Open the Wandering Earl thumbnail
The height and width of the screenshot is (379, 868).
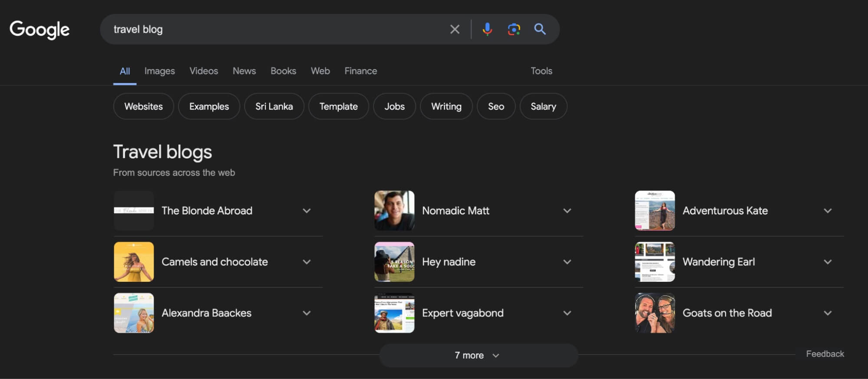point(655,262)
